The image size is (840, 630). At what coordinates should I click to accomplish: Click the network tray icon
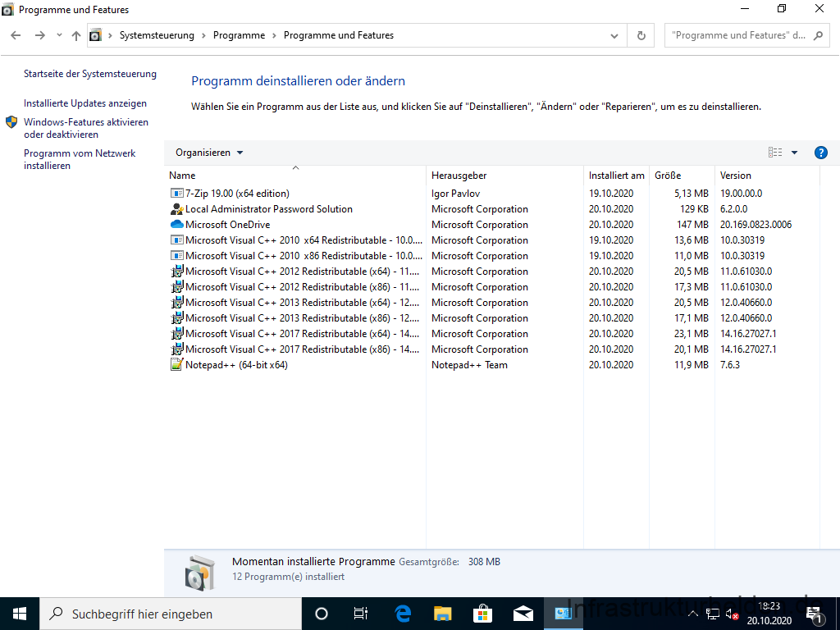tap(713, 614)
